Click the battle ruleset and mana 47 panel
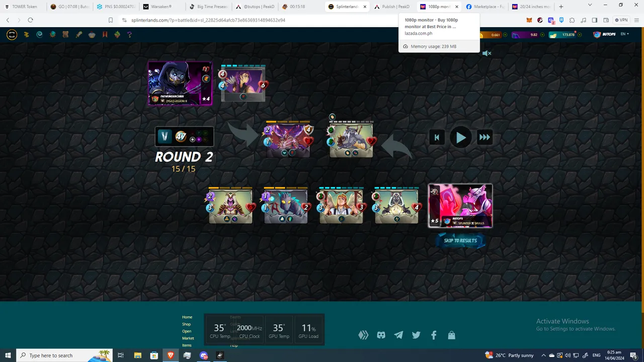This screenshot has width=644, height=362. (x=184, y=136)
